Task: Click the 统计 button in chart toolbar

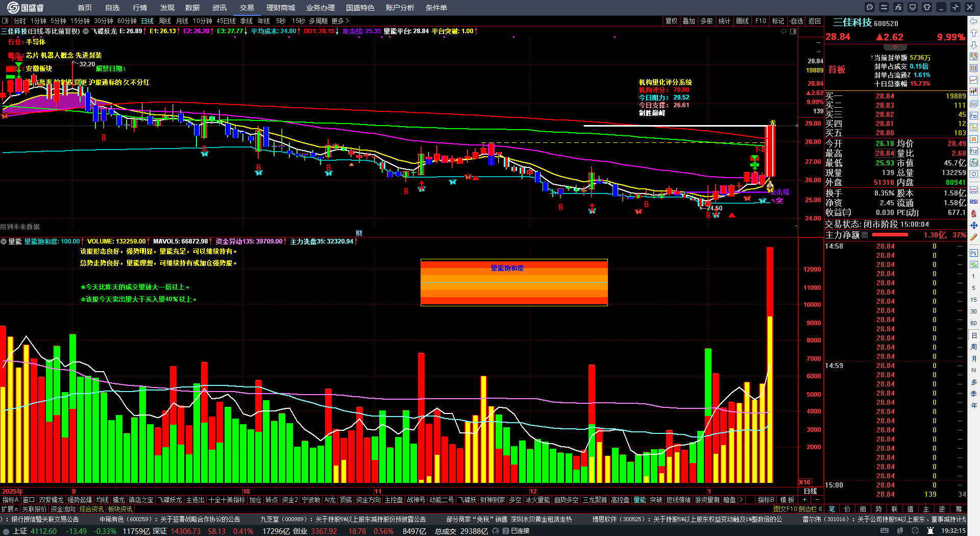Action: 724,21
